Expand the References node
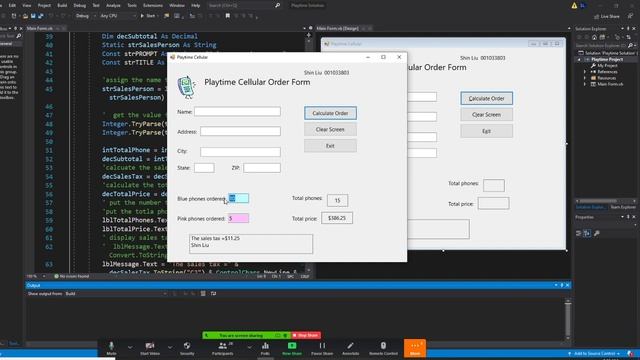640x360 pixels. pyautogui.click(x=584, y=72)
